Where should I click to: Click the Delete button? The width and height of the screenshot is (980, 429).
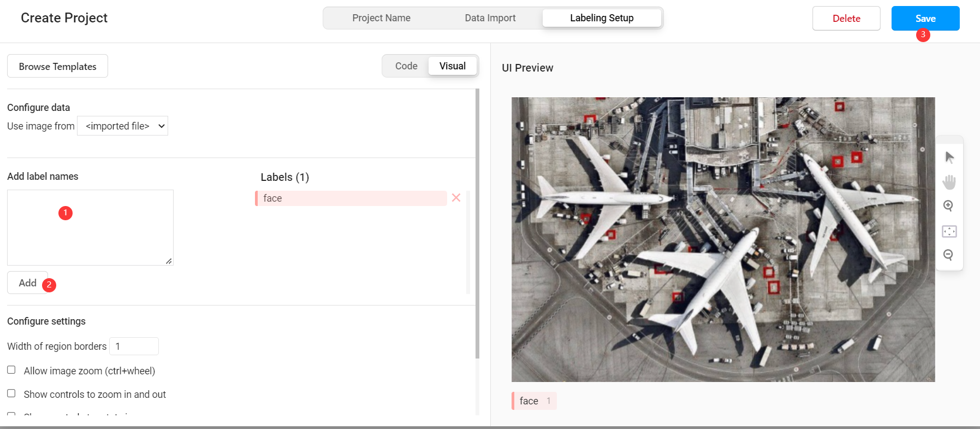(846, 19)
